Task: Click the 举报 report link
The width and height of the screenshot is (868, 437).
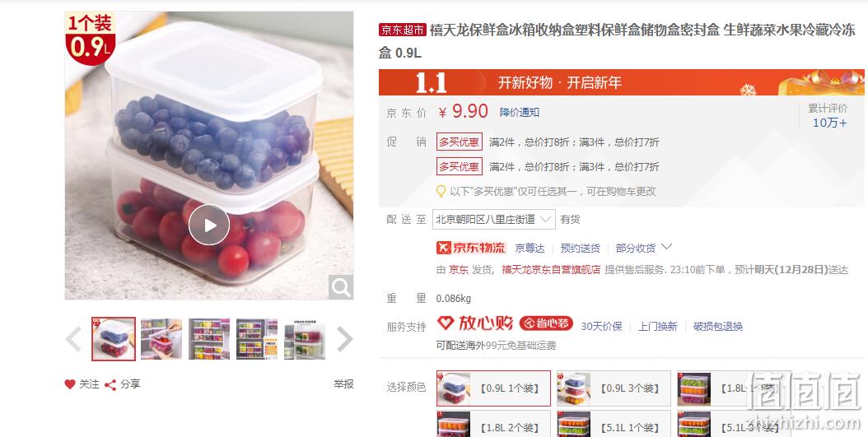Action: click(x=343, y=384)
